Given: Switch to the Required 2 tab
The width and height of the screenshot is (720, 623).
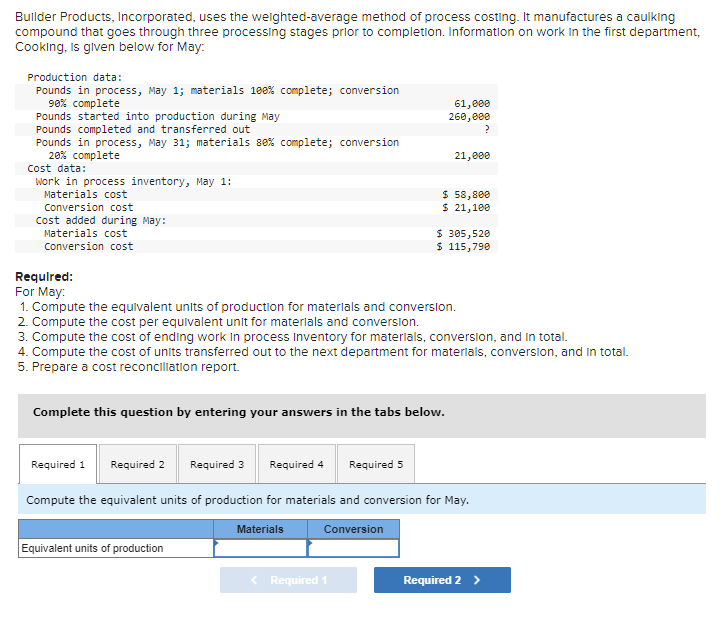Looking at the screenshot, I should [x=138, y=464].
